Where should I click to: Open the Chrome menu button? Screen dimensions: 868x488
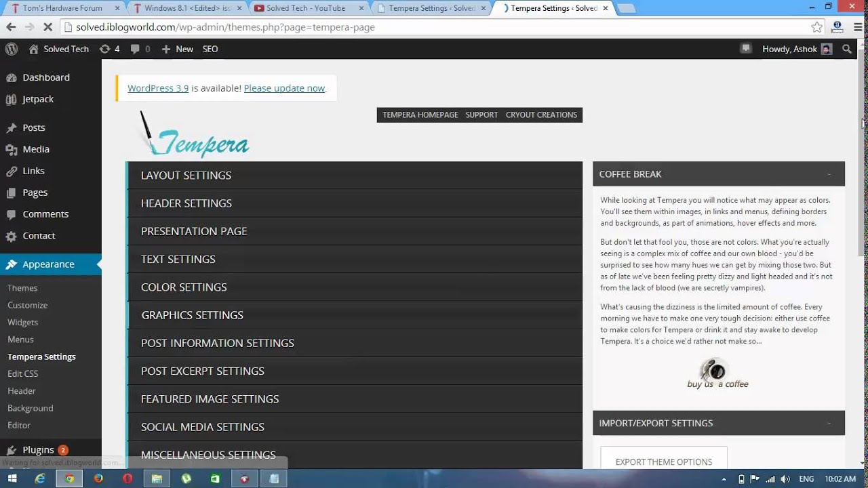[x=856, y=27]
